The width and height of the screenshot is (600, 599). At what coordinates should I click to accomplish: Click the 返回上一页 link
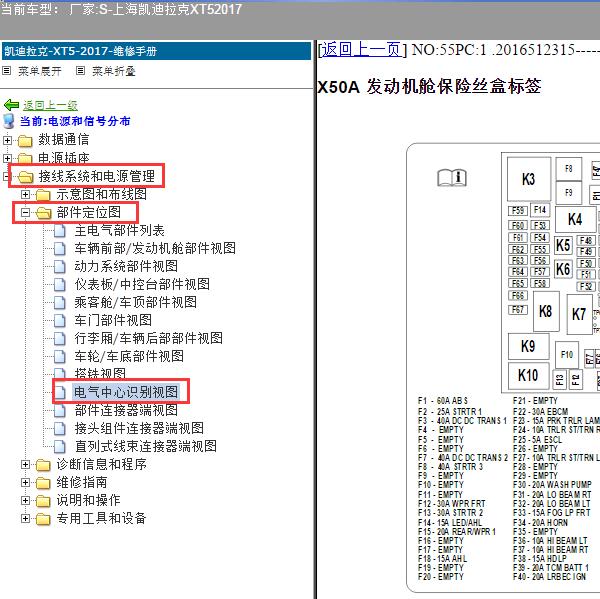361,50
